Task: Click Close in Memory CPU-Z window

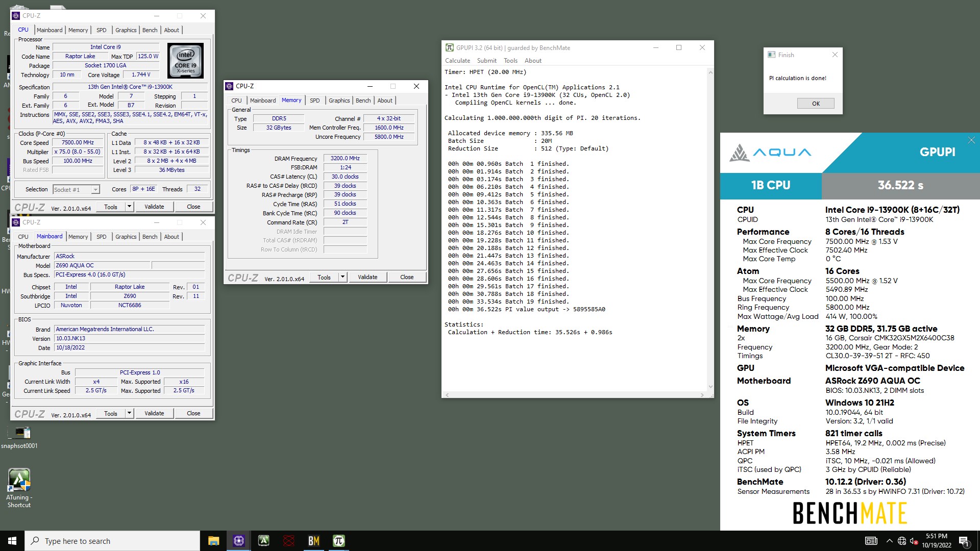Action: [x=407, y=277]
